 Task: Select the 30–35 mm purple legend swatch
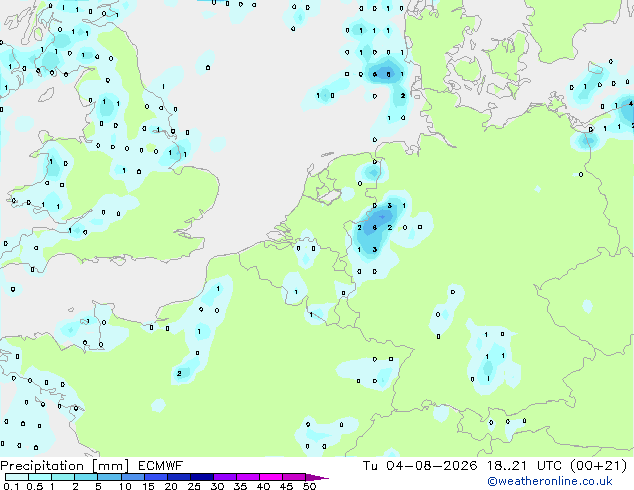225,477
